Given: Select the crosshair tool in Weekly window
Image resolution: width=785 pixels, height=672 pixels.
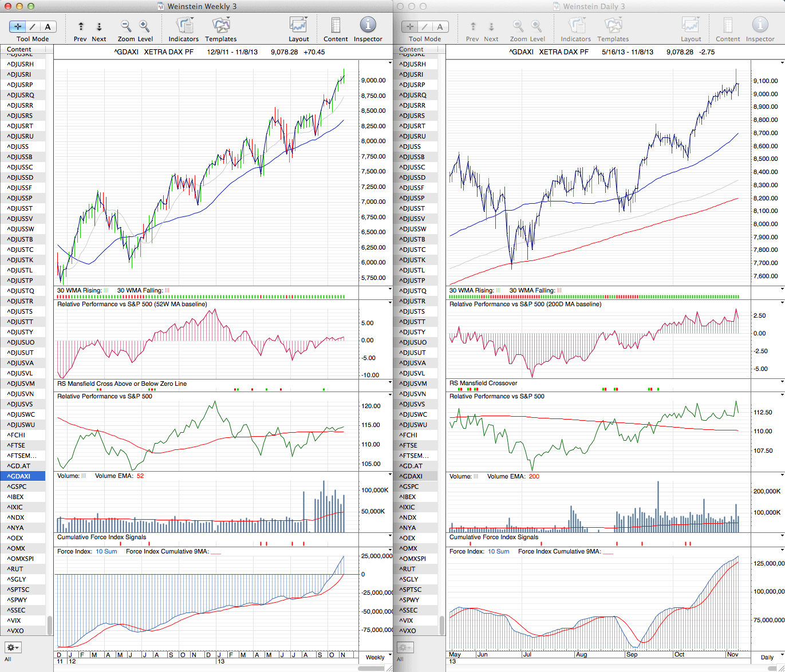Looking at the screenshot, I should (x=18, y=26).
